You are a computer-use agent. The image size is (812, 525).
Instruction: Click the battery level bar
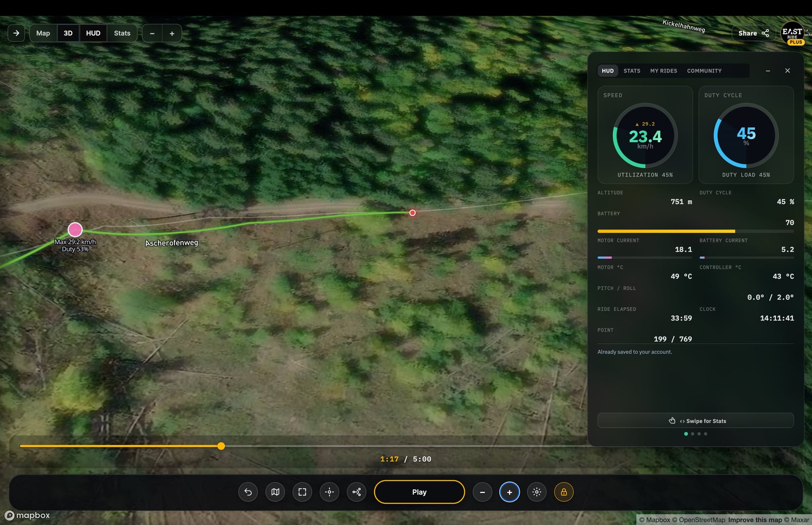[695, 231]
